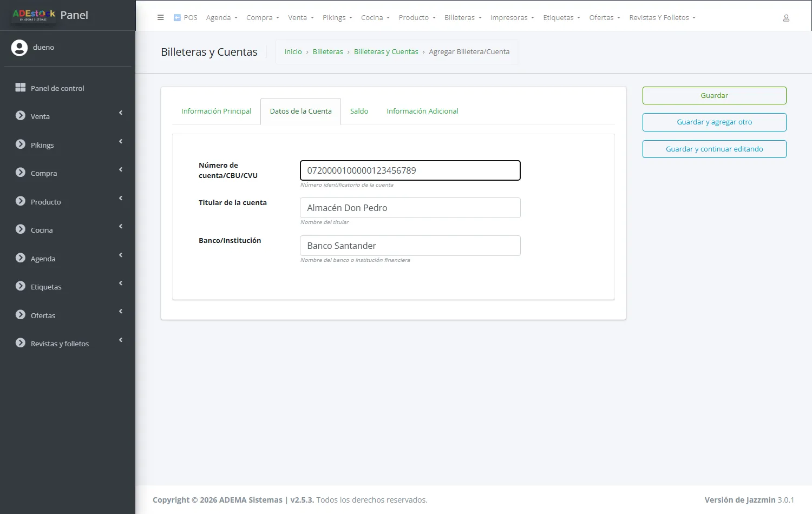
Task: Expand the Agenda sidebar chevron
Action: click(x=121, y=255)
